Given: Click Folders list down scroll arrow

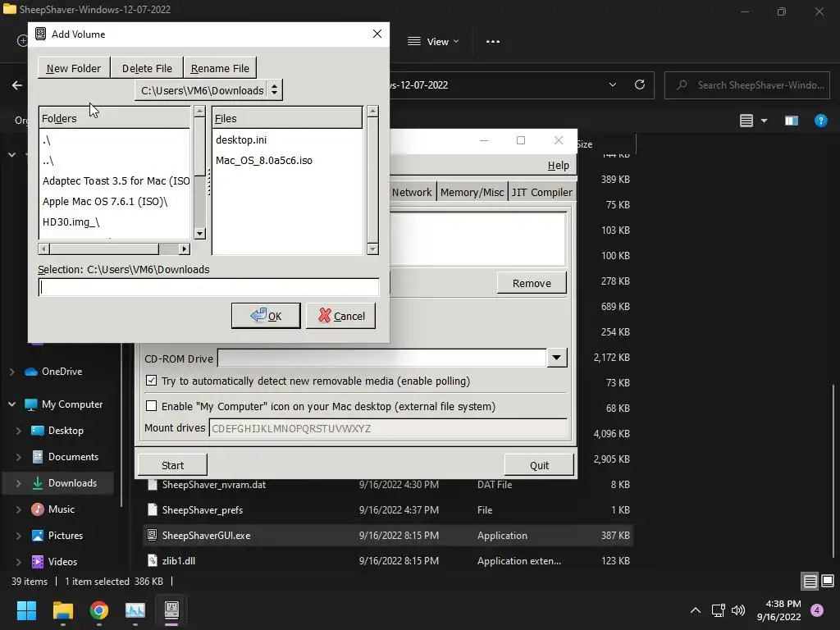Looking at the screenshot, I should [200, 234].
